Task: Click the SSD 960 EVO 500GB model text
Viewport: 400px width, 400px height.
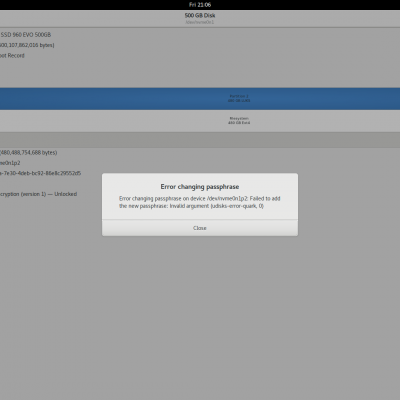Action: (26, 35)
